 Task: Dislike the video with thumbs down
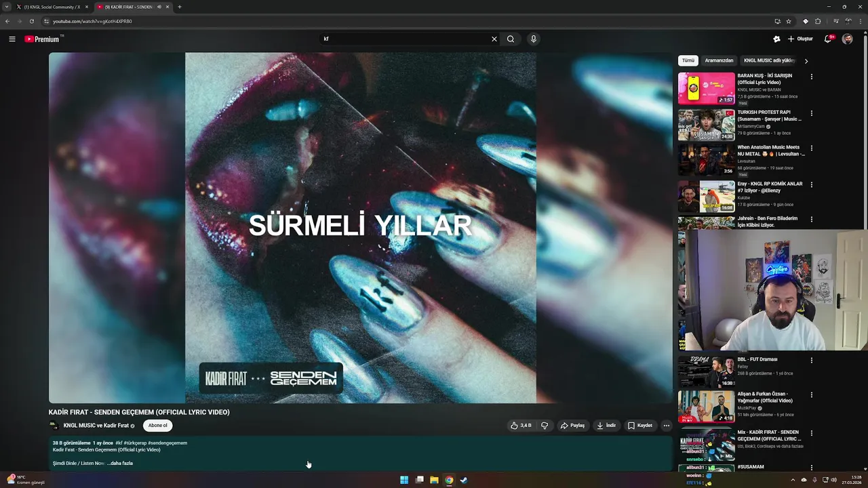(545, 426)
